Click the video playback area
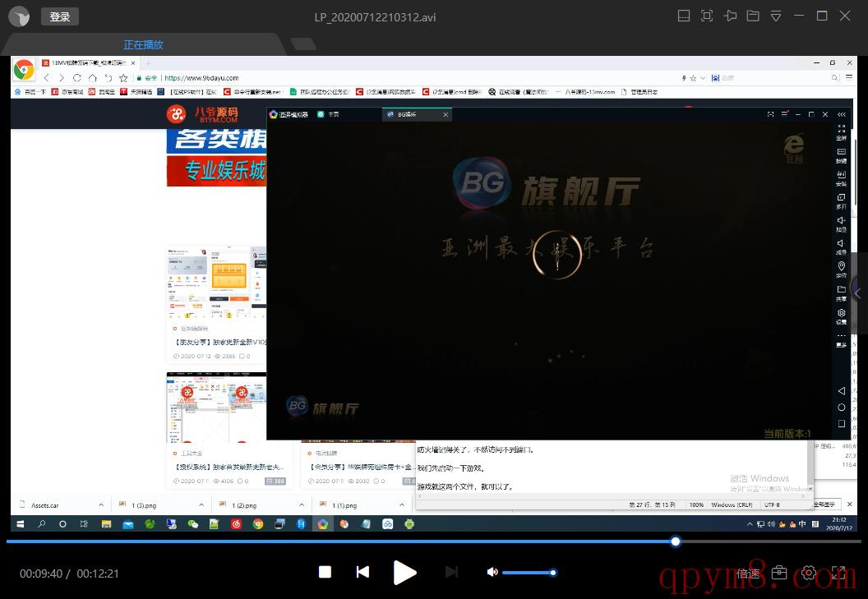The height and width of the screenshot is (599, 868). click(434, 293)
